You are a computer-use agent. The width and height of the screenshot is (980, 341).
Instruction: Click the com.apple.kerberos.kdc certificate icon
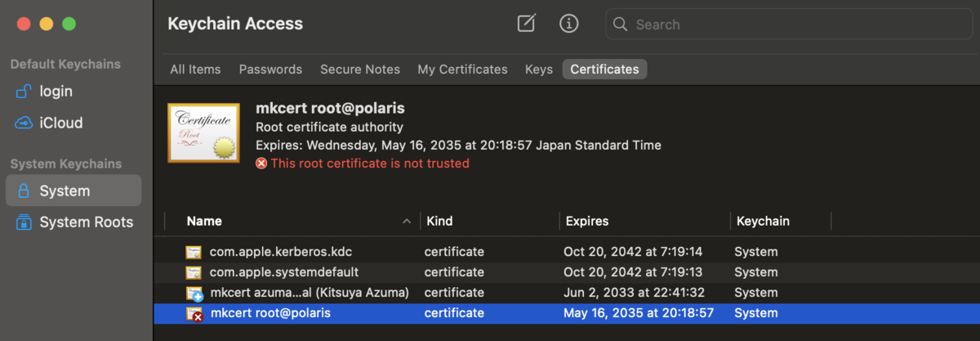click(x=194, y=252)
